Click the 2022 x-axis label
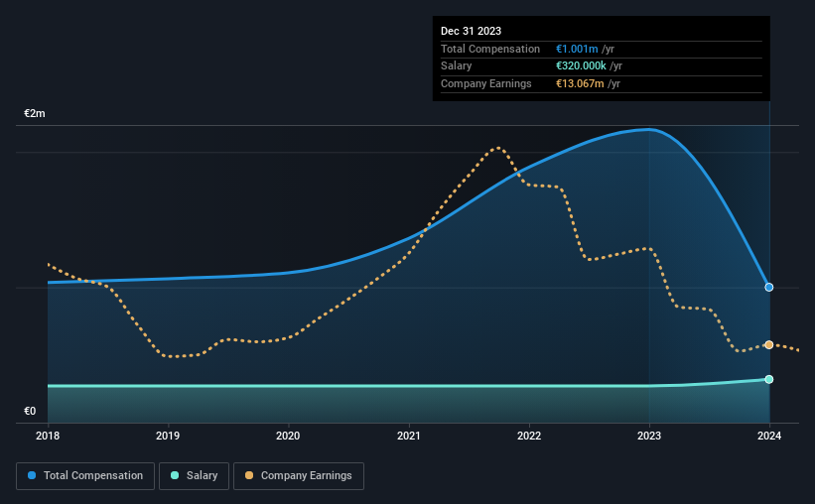Screen dimensions: 815x504 529,436
